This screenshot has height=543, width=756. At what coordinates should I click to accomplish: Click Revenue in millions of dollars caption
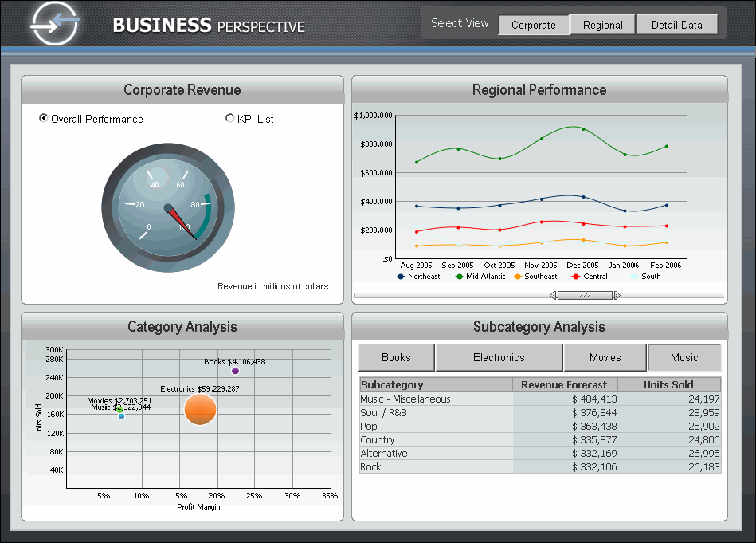pyautogui.click(x=273, y=286)
